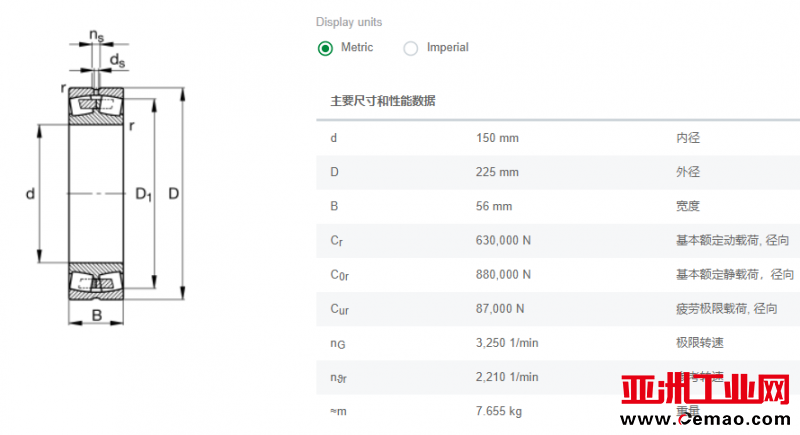Click the C0r 880,000 N row
800x435 pixels.
coord(558,275)
